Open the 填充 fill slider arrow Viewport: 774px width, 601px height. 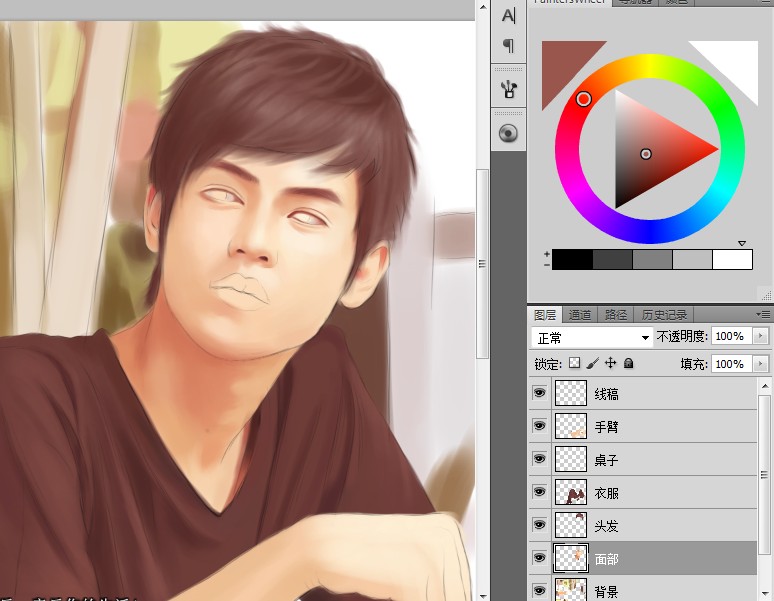coord(760,364)
